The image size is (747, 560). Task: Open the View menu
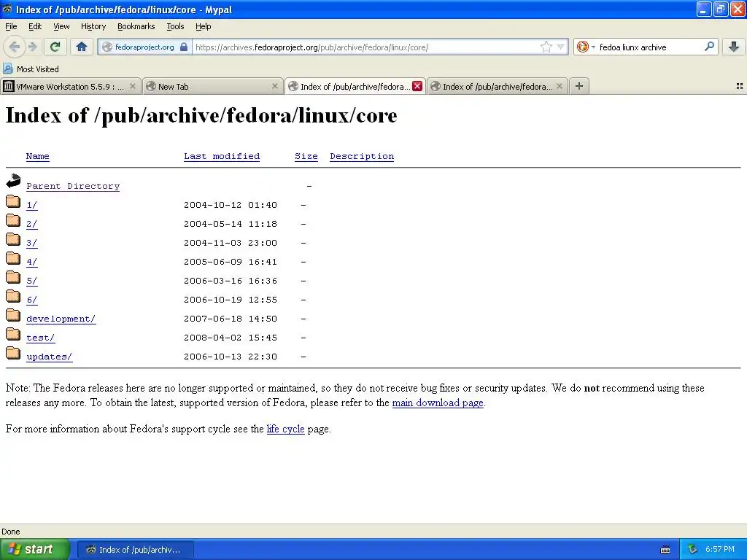(61, 26)
